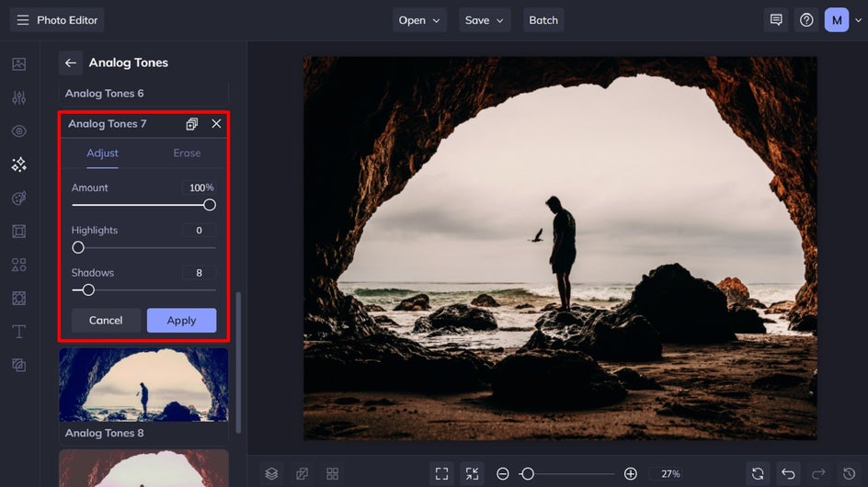This screenshot has width=868, height=487.
Task: Click the Apply button
Action: pyautogui.click(x=181, y=321)
